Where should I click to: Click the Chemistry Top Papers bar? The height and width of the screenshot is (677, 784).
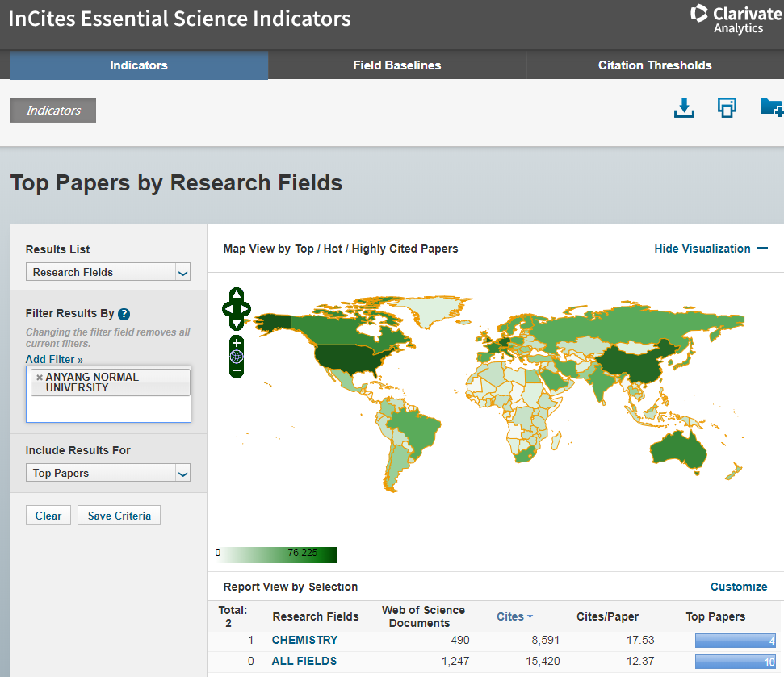click(x=735, y=641)
